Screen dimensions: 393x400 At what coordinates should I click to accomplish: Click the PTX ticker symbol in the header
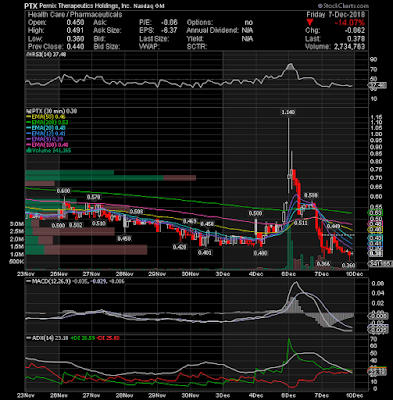(30, 6)
